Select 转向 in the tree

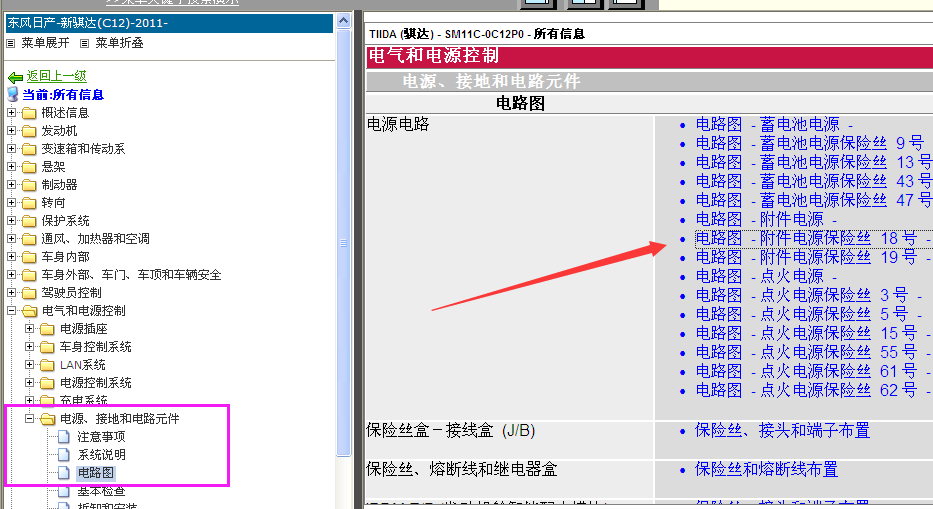point(53,203)
